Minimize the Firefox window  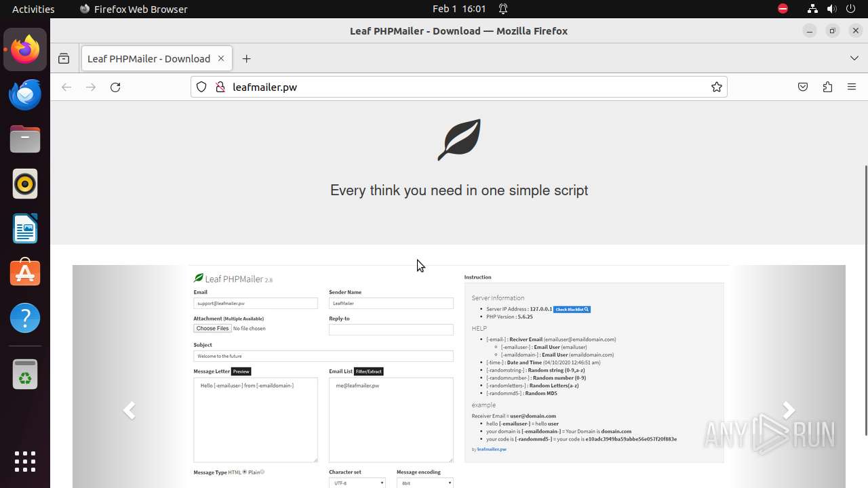(809, 30)
